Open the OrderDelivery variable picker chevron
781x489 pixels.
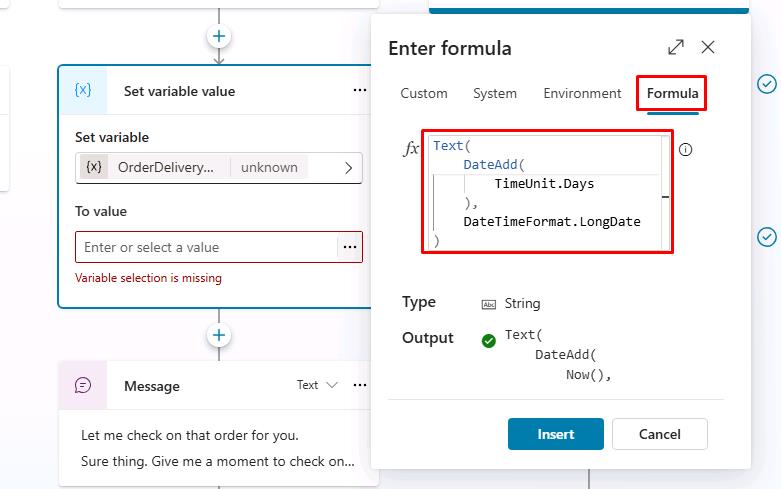[x=349, y=168]
